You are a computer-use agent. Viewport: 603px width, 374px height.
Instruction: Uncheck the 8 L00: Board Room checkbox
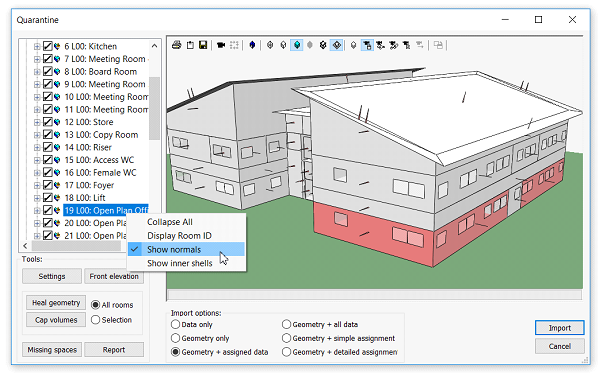[47, 71]
